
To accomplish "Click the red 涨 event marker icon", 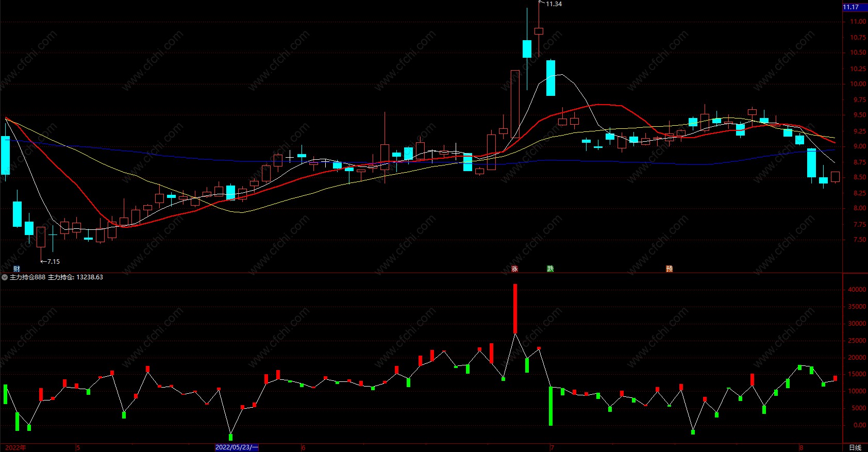I will (x=514, y=269).
